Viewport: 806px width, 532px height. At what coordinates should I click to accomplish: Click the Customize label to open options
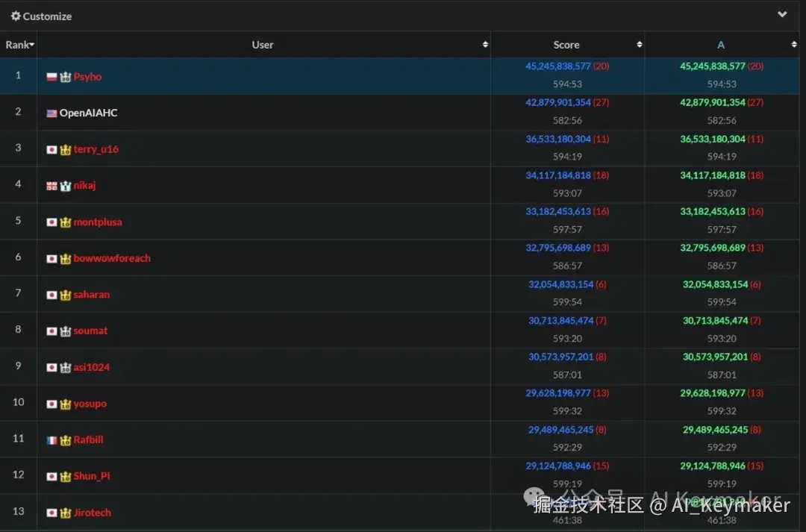(46, 16)
